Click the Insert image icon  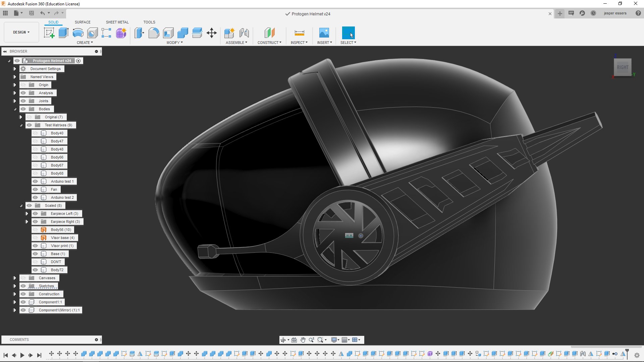click(x=324, y=33)
